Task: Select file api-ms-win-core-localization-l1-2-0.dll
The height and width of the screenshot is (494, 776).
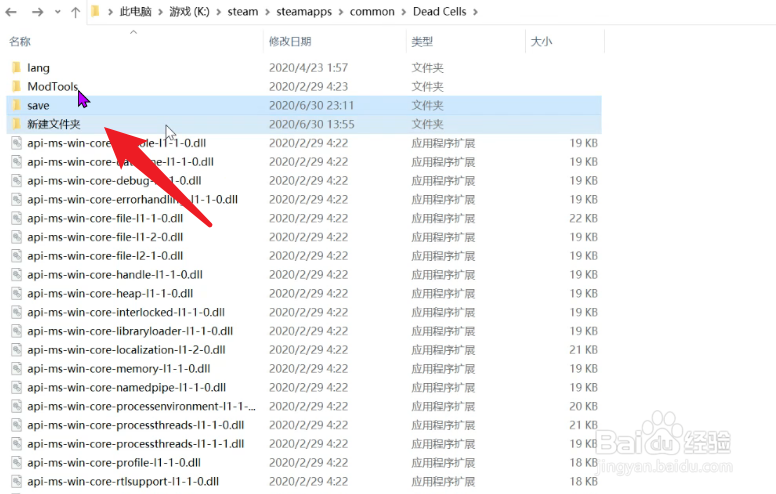Action: 126,350
